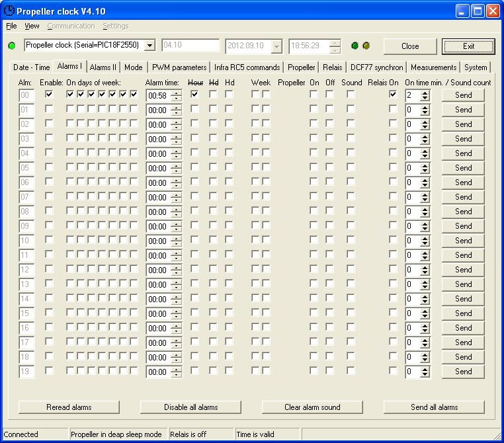504x443 pixels.
Task: Check the first Week checkbox for alarm 00
Action: pos(255,94)
